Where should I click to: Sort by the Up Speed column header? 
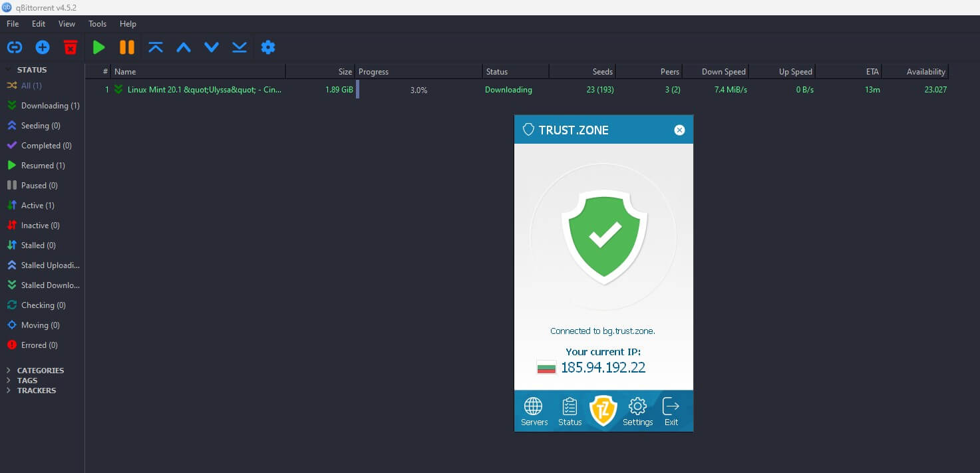782,72
